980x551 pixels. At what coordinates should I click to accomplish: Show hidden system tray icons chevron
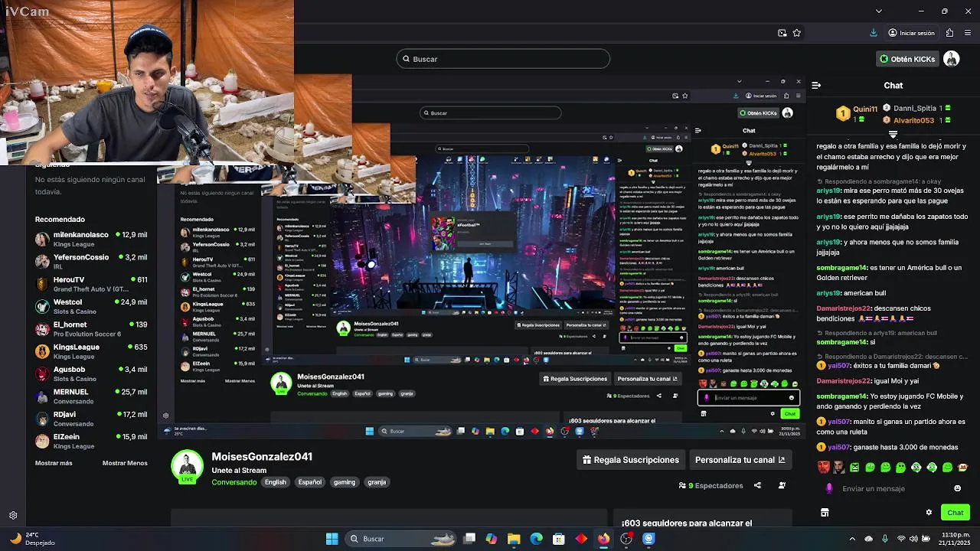852,539
